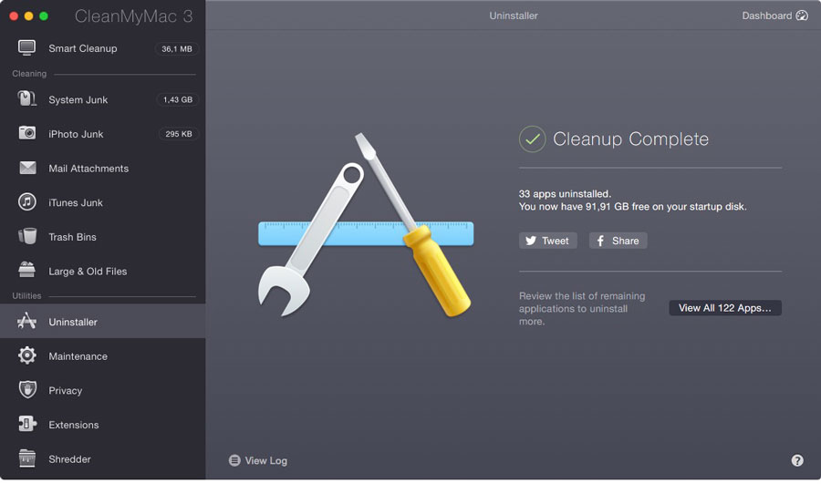
Task: Click the Extensions puzzle piece icon
Action: pos(27,424)
